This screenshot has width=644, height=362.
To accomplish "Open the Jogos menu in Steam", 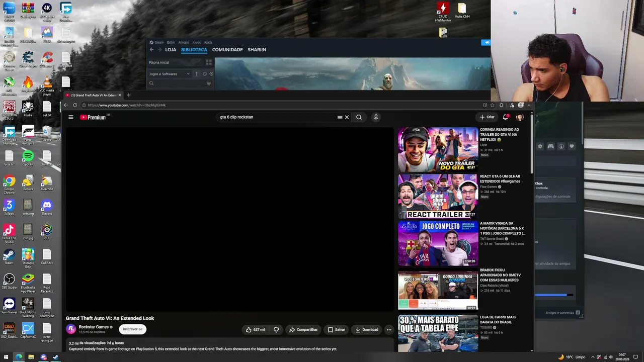I will (x=196, y=42).
